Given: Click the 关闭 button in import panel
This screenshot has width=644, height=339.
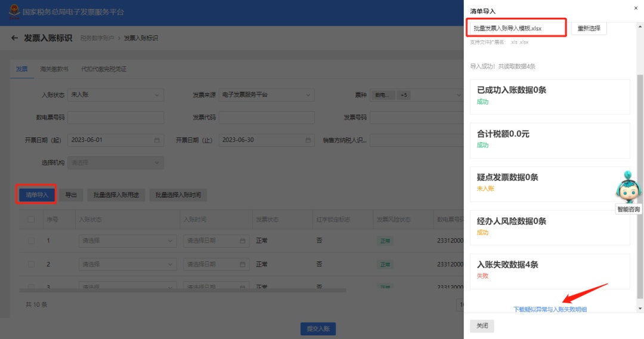Looking at the screenshot, I should point(482,326).
